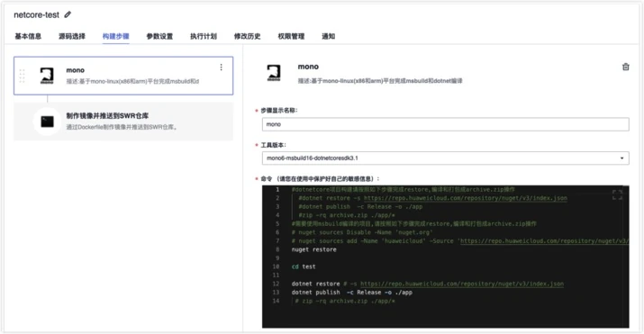Screen dimensions: 644x334
Task: Expand the command editor to fullscreen
Action: point(617,194)
